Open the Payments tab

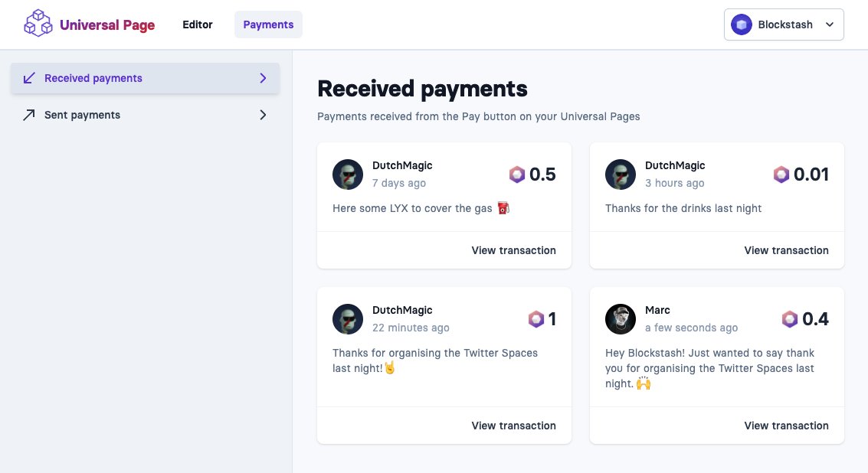[268, 24]
